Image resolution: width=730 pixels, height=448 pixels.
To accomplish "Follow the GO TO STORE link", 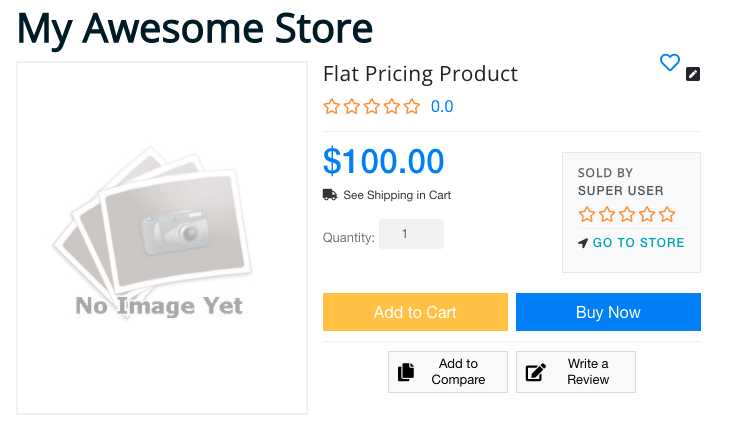I will (638, 243).
